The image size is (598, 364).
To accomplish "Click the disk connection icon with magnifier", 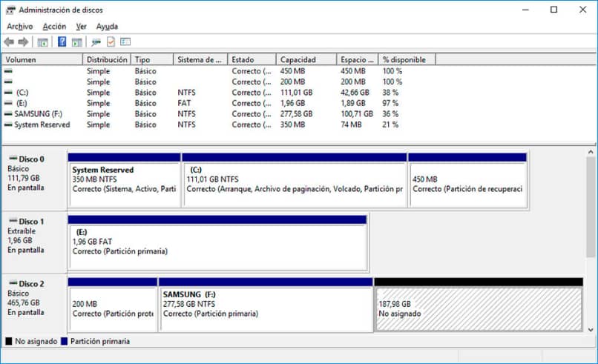I will pos(96,42).
